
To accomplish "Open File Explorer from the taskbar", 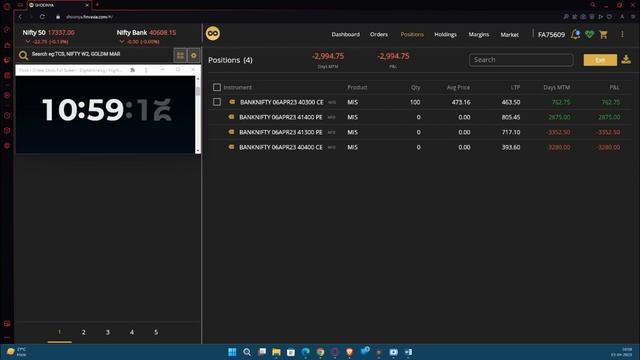I will click(x=276, y=352).
